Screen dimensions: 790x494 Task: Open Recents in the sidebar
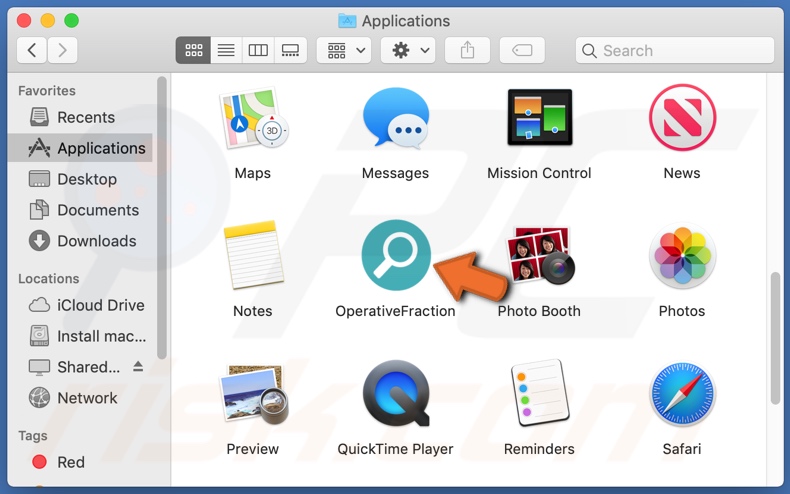pyautogui.click(x=81, y=117)
